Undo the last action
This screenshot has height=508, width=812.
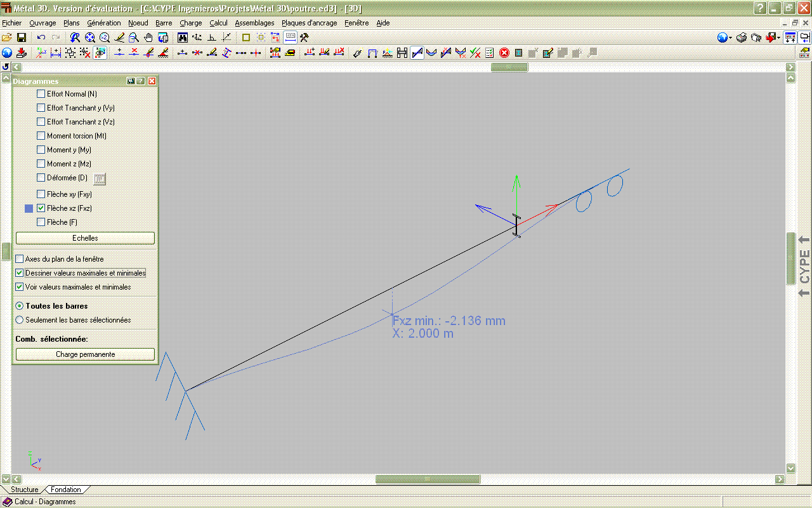pyautogui.click(x=41, y=37)
